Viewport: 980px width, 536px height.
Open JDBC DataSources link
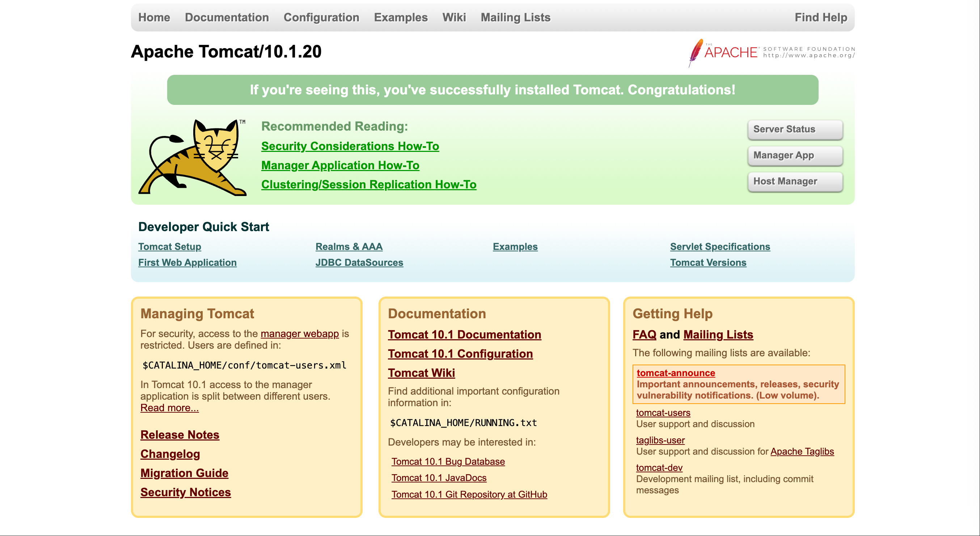pos(359,263)
